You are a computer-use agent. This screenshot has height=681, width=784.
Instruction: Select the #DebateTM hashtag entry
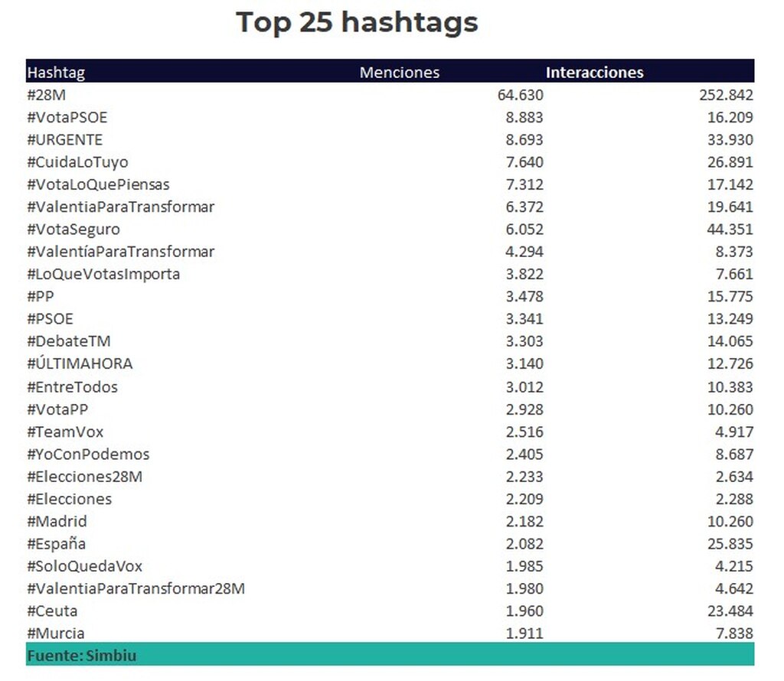(68, 341)
